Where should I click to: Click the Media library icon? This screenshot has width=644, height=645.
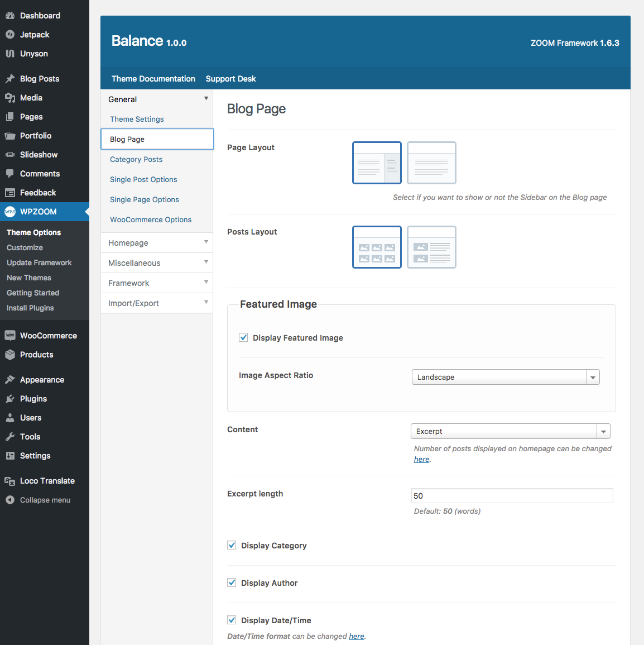[x=10, y=98]
